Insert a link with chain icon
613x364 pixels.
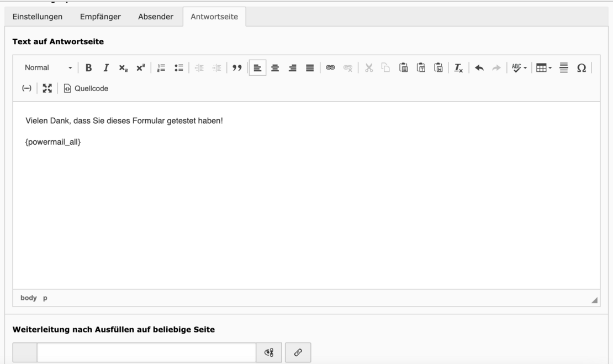click(x=330, y=68)
